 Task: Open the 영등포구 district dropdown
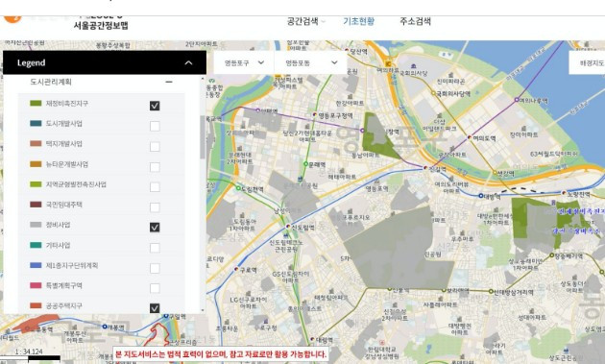coord(244,62)
